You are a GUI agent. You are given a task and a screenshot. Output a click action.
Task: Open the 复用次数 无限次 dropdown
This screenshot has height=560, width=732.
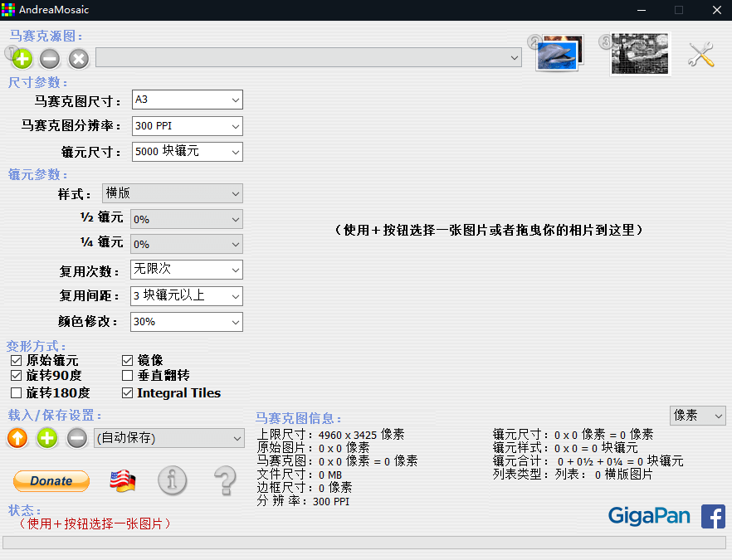[186, 270]
